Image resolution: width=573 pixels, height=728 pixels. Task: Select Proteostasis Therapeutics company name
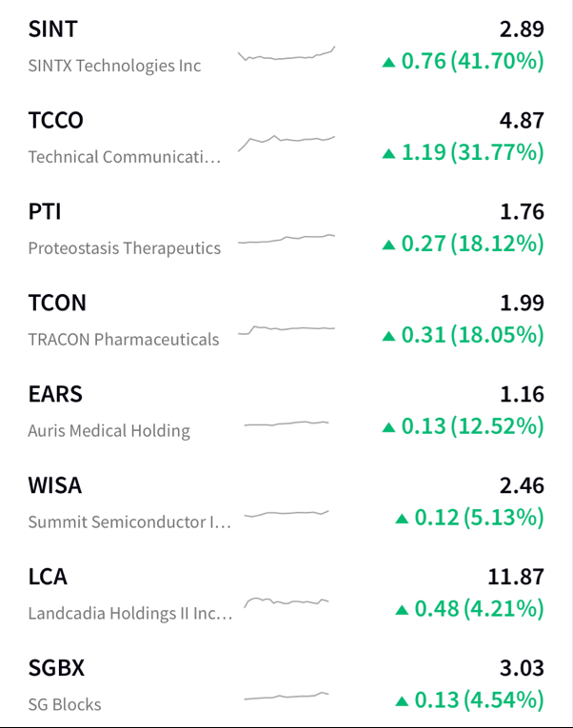pyautogui.click(x=125, y=248)
